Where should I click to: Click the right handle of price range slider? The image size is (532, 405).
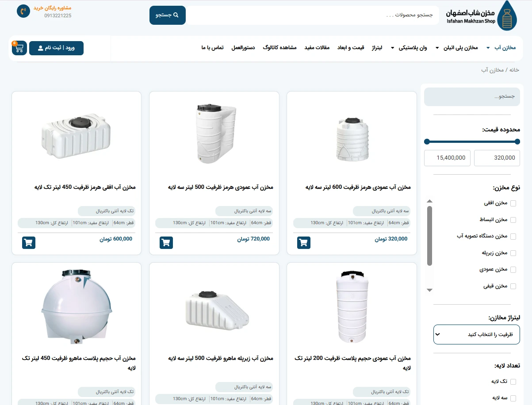pyautogui.click(x=517, y=141)
